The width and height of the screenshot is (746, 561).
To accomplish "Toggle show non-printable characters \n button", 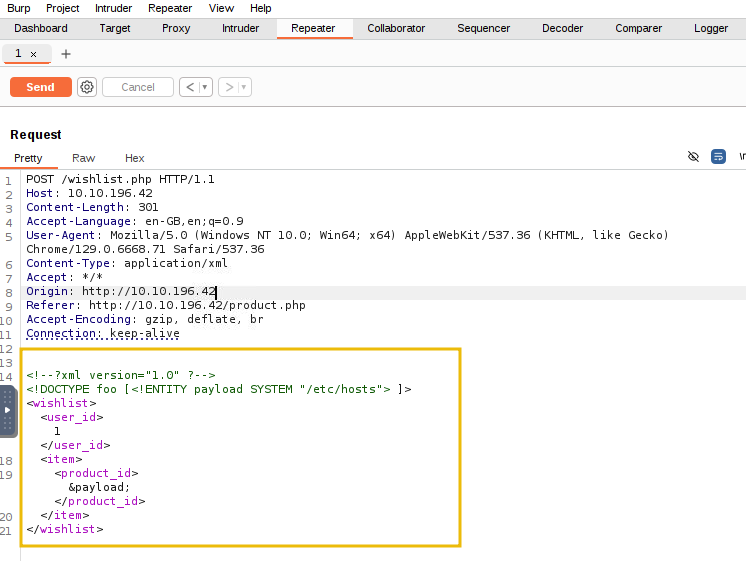I will pyautogui.click(x=742, y=157).
